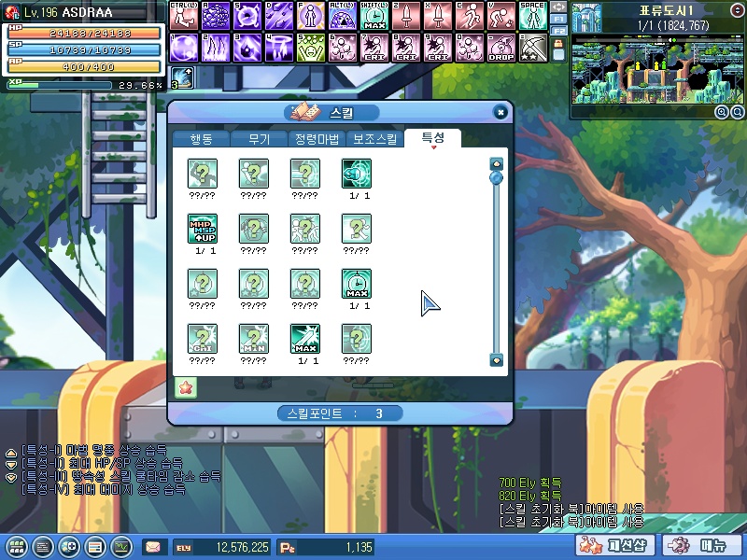Select the MAX damage trait in skill window
747x560 pixels.
pos(305,339)
